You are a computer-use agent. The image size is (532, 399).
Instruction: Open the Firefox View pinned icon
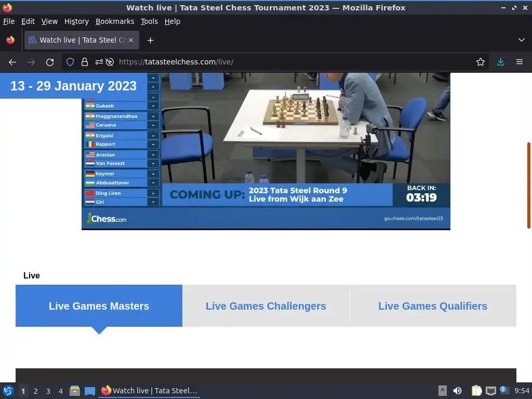point(10,40)
